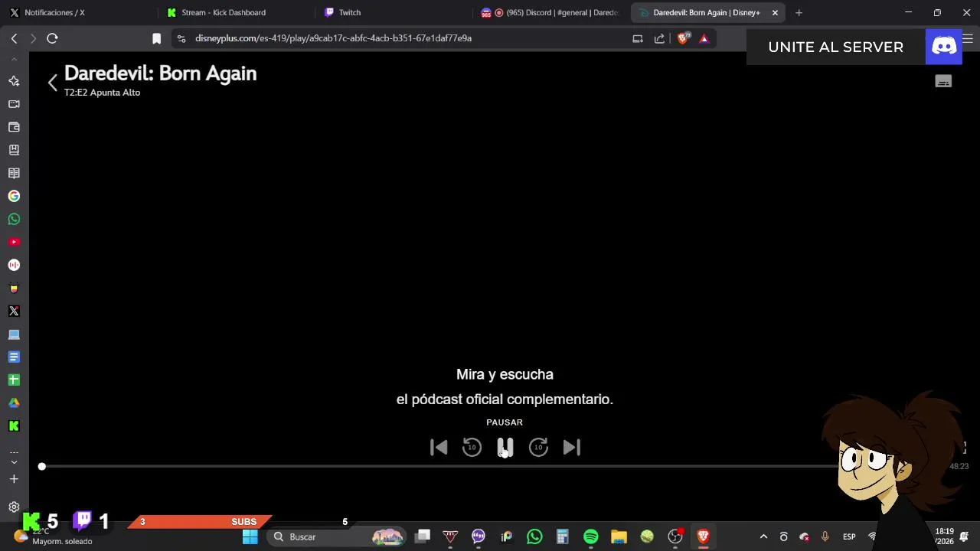Open the Google shortcut in the sidebar
The image size is (980, 551).
14,196
